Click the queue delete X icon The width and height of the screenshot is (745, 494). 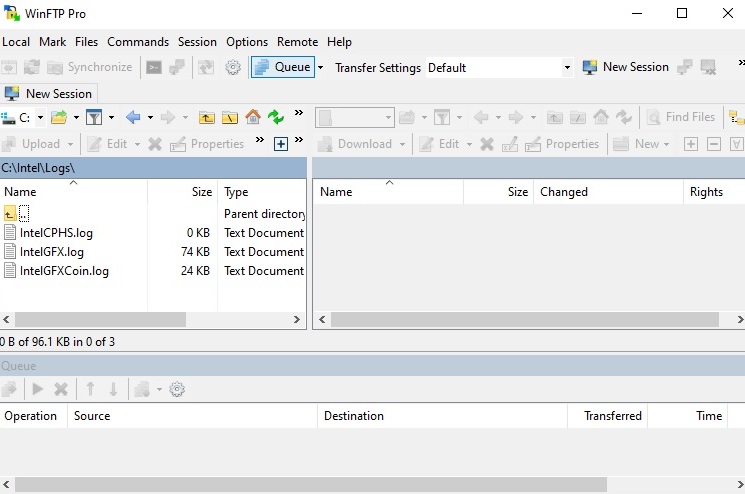[x=61, y=390]
